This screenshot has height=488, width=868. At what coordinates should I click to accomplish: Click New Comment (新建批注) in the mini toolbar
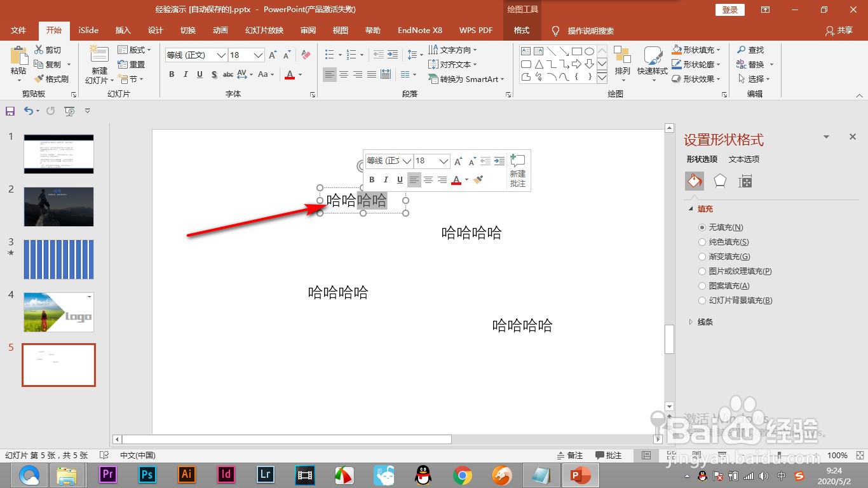click(518, 170)
